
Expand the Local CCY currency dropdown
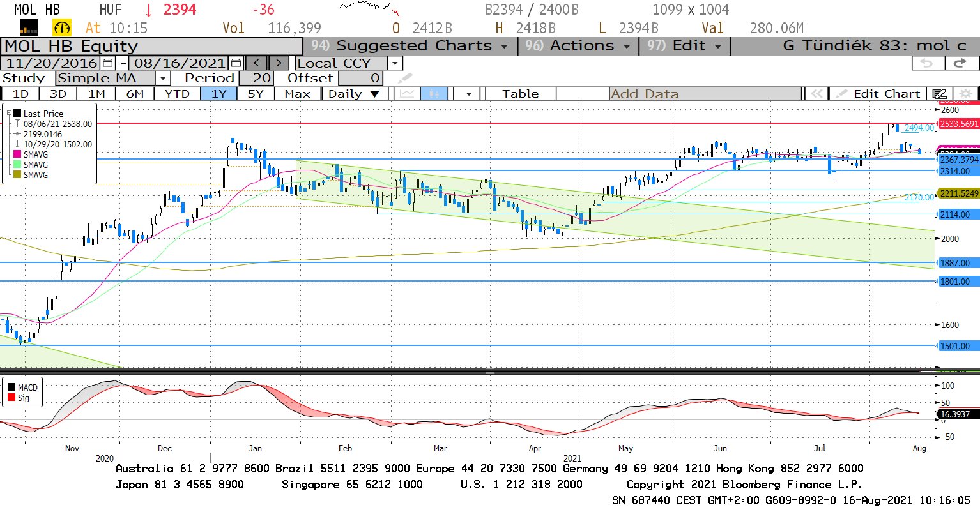coord(395,63)
